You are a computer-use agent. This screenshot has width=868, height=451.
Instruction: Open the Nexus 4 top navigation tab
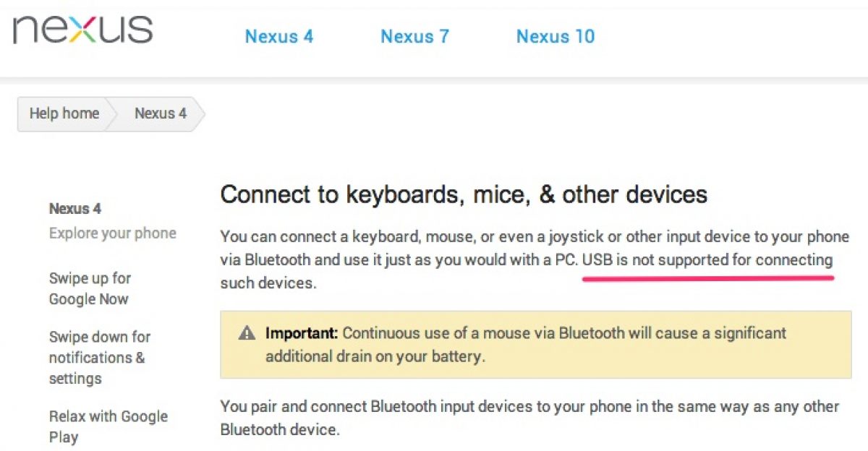279,36
